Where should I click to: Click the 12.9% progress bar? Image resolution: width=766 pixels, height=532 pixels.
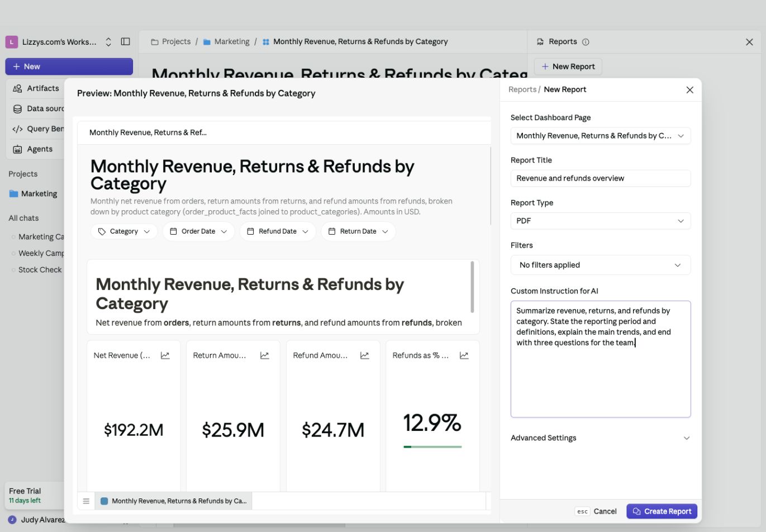(432, 447)
